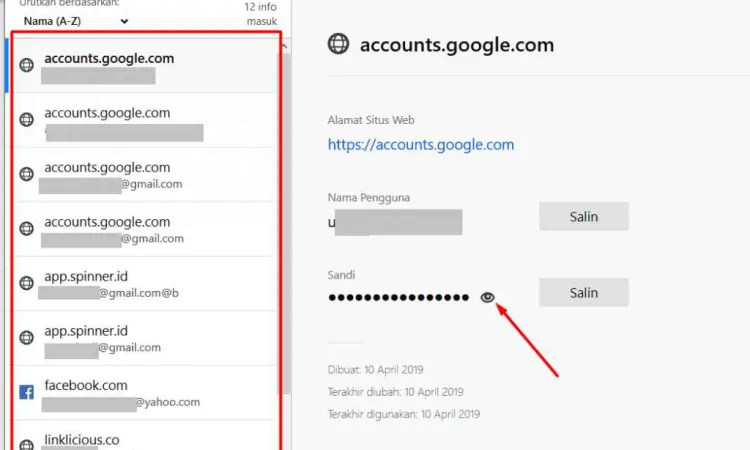Click globe icon beside app.spinner.id @gmail.com@b

tap(26, 283)
